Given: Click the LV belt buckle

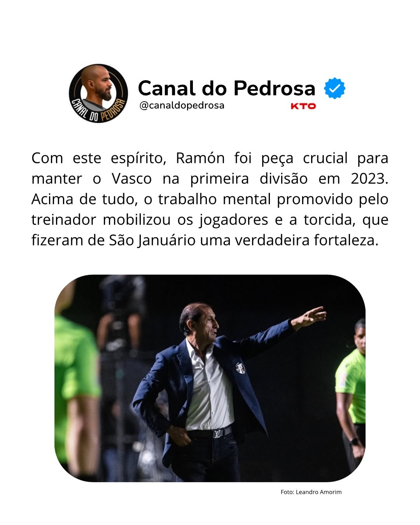Looking at the screenshot, I should coord(217,433).
